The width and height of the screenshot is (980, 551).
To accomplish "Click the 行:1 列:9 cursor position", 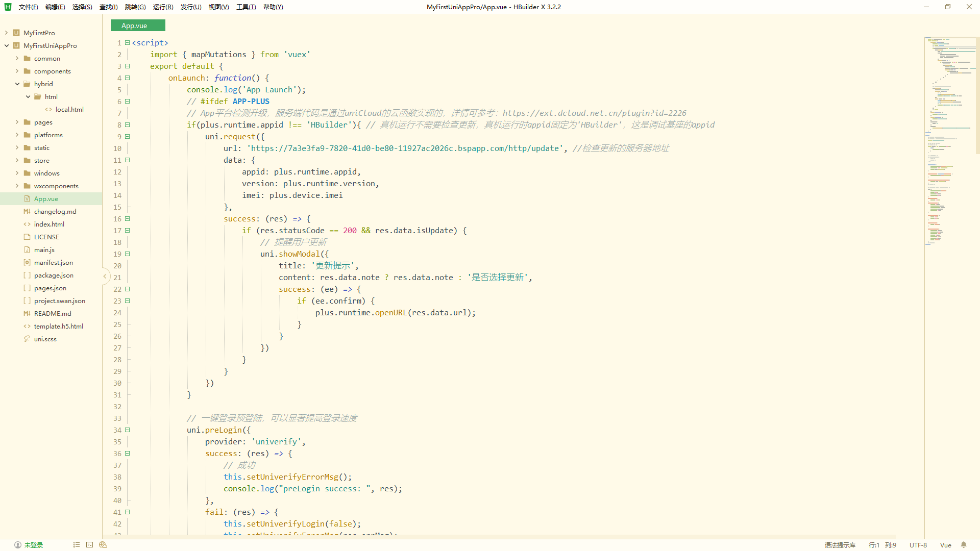I will pyautogui.click(x=882, y=545).
